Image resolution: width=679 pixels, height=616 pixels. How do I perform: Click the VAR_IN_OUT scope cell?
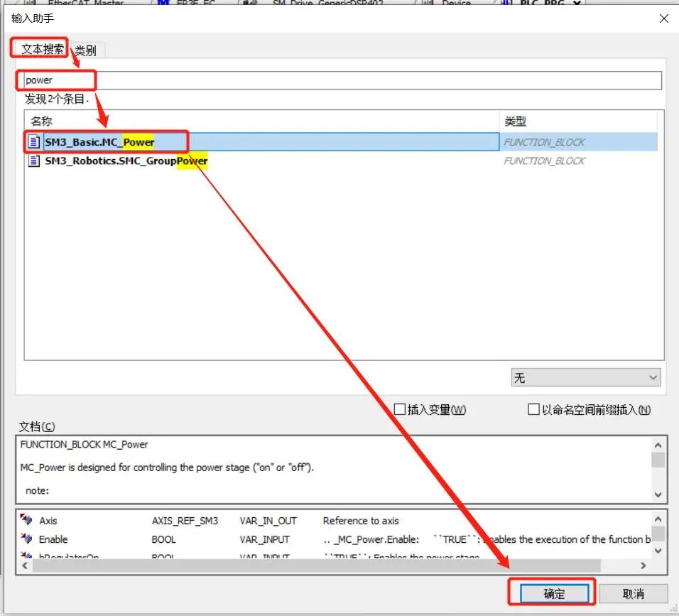coord(268,521)
